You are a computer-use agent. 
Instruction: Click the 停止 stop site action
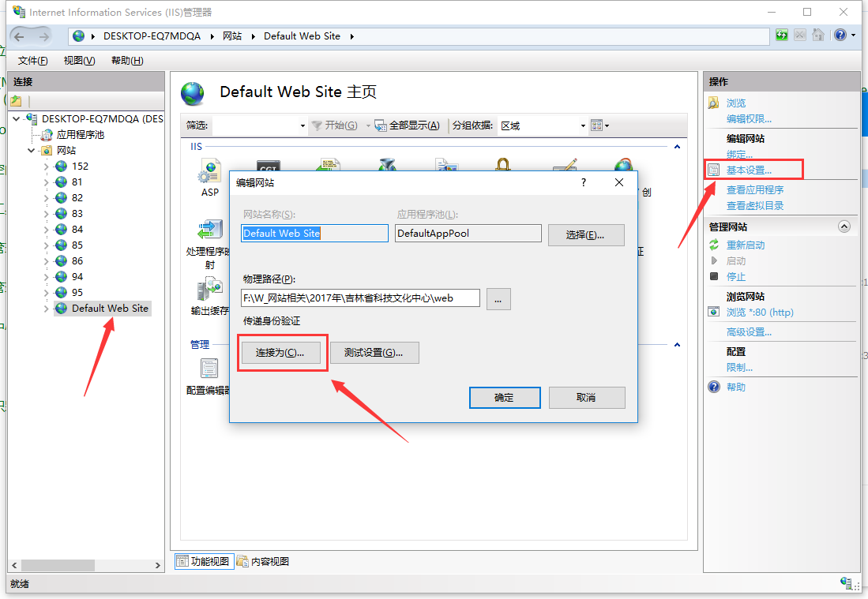(735, 276)
